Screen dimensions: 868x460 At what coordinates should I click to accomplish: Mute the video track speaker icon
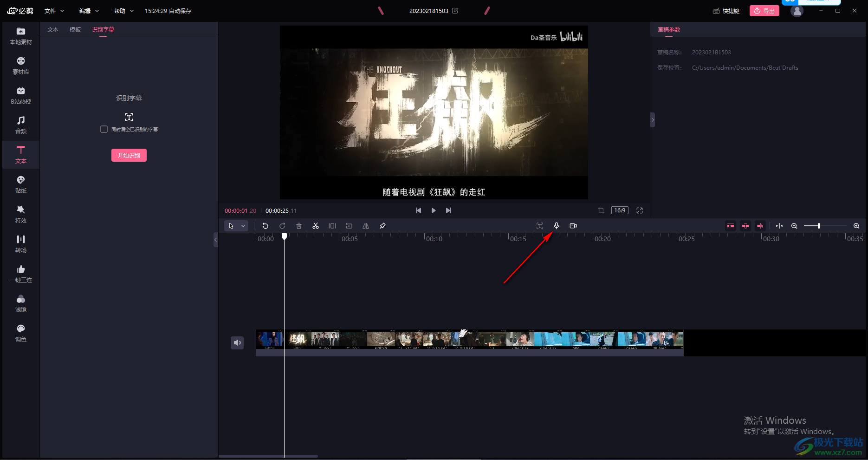[x=237, y=343]
